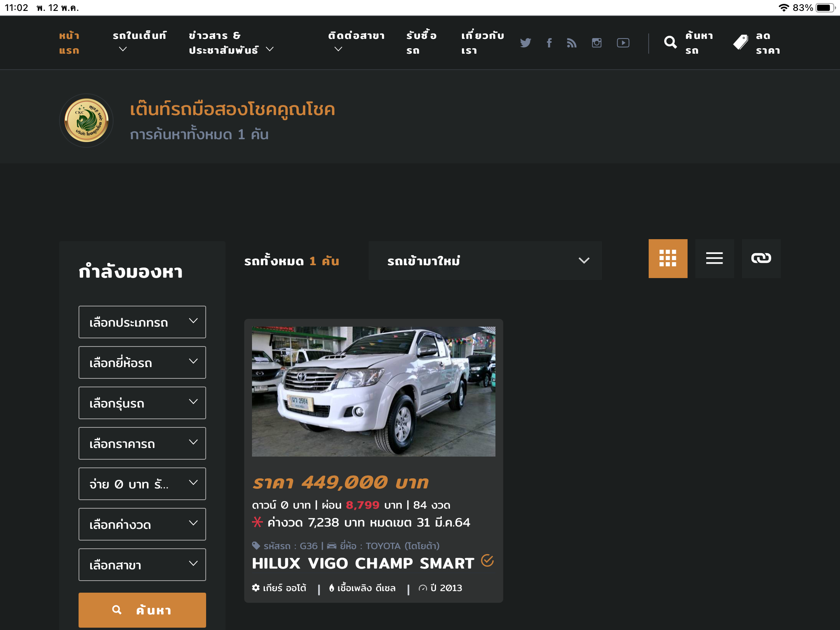Screen dimensions: 840x630
Task: Click the white Toyota Hilux photo thumbnail
Action: (373, 391)
